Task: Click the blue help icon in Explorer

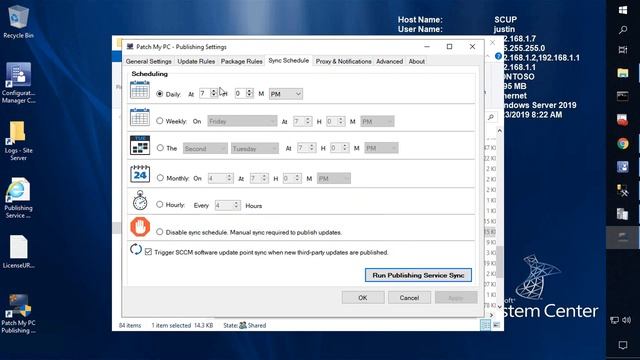Action: pyautogui.click(x=498, y=56)
